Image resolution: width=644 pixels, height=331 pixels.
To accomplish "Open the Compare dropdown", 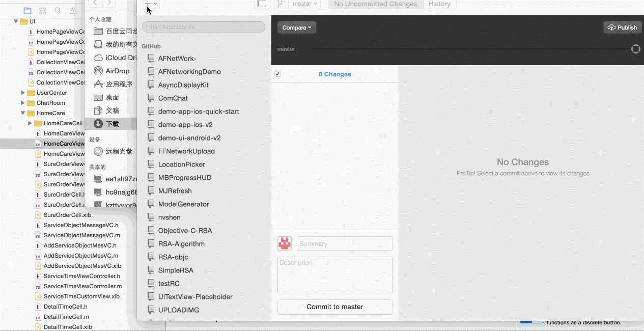I will tap(297, 27).
